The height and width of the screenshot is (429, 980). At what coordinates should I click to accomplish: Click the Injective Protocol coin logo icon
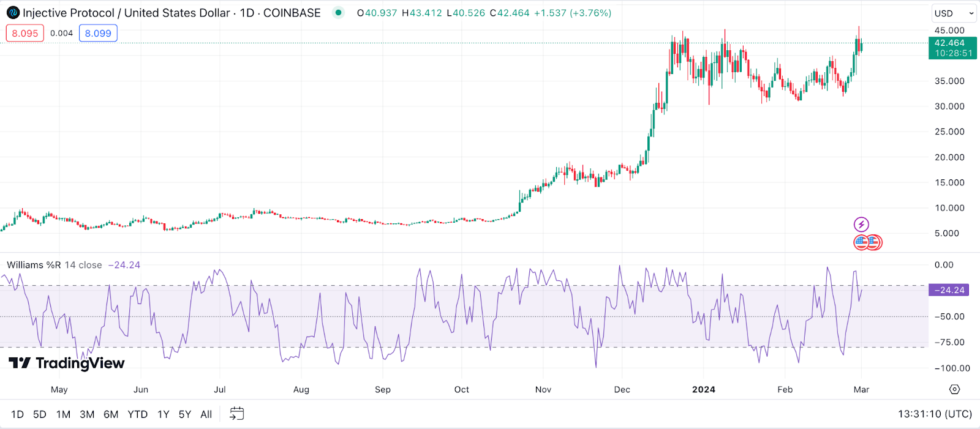click(13, 13)
